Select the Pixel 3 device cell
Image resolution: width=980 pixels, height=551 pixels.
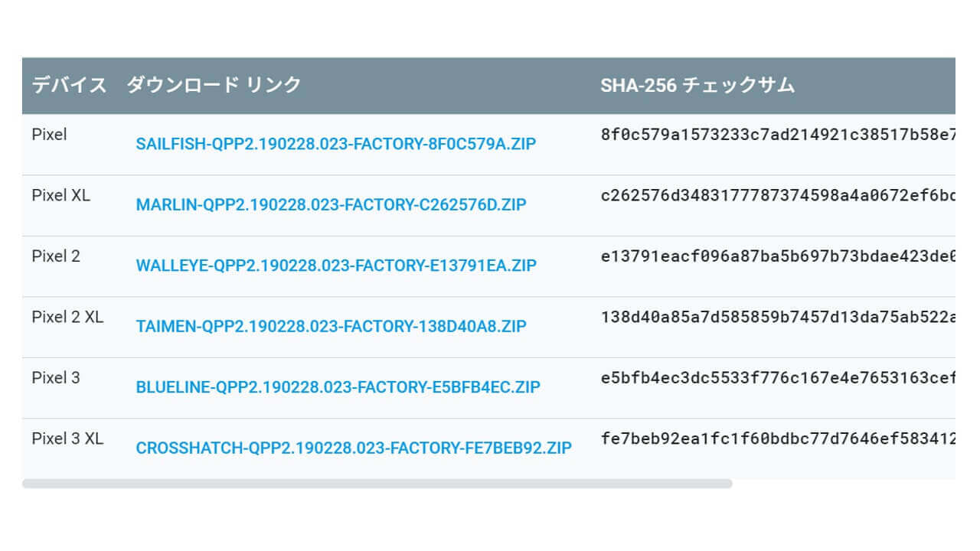[56, 378]
